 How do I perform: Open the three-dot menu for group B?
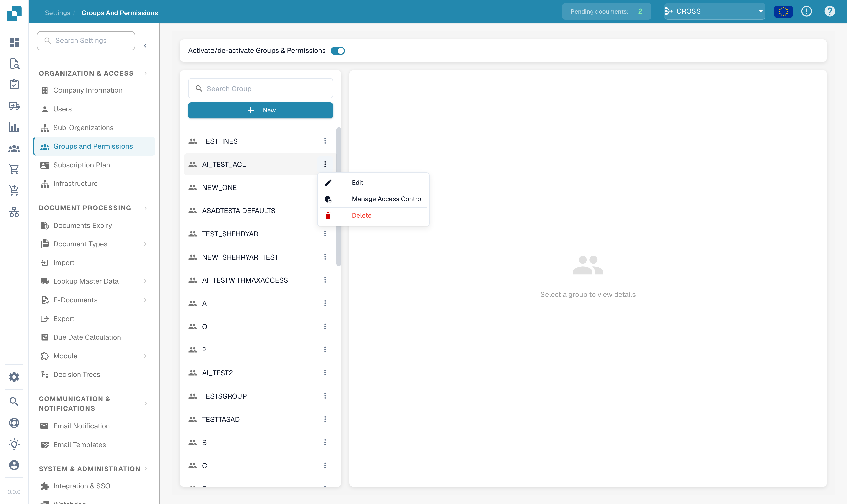[x=325, y=442]
